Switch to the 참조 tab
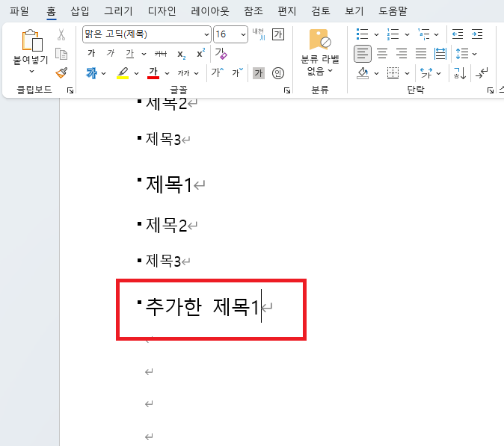 click(x=253, y=11)
